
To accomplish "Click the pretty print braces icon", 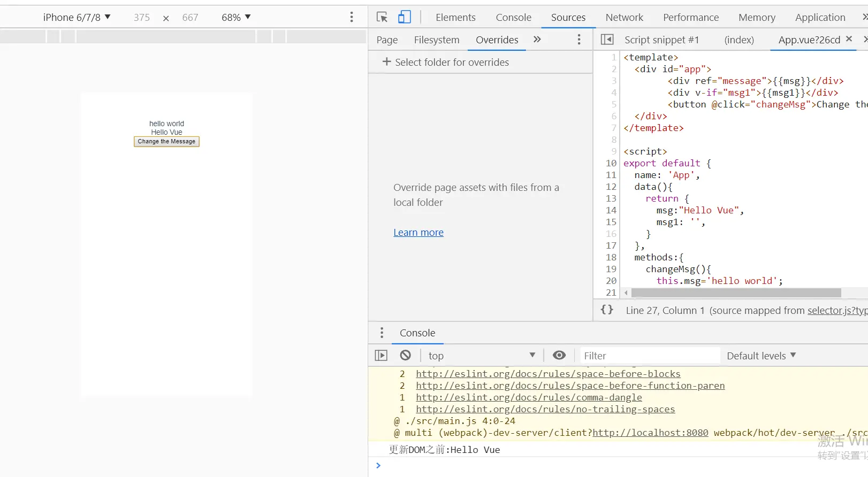I will 607,310.
